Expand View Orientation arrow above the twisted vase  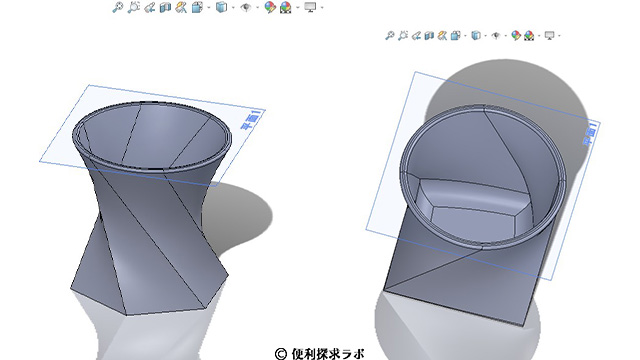tap(209, 7)
